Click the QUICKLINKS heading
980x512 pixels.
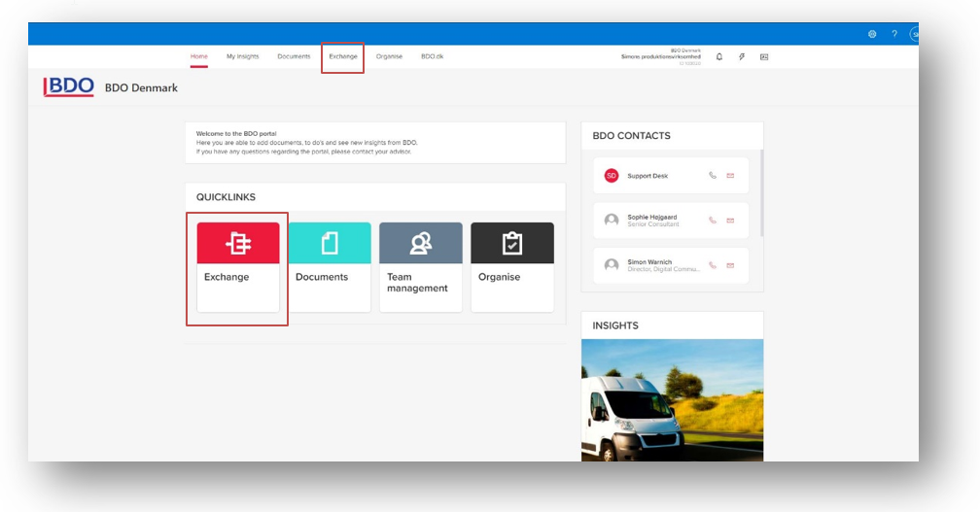[226, 196]
